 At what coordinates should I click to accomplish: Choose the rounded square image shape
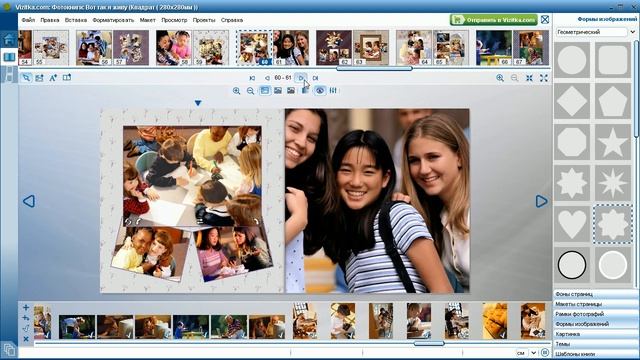coord(613,60)
